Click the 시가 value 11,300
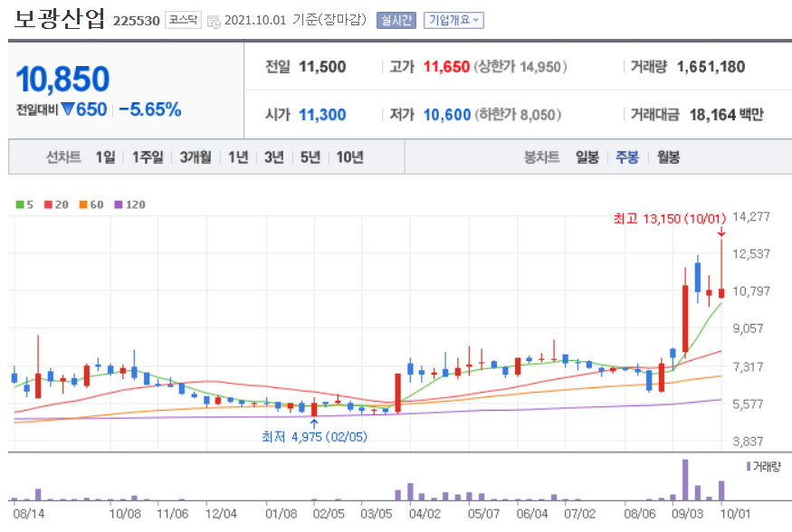This screenshot has height=532, width=792. click(x=322, y=115)
